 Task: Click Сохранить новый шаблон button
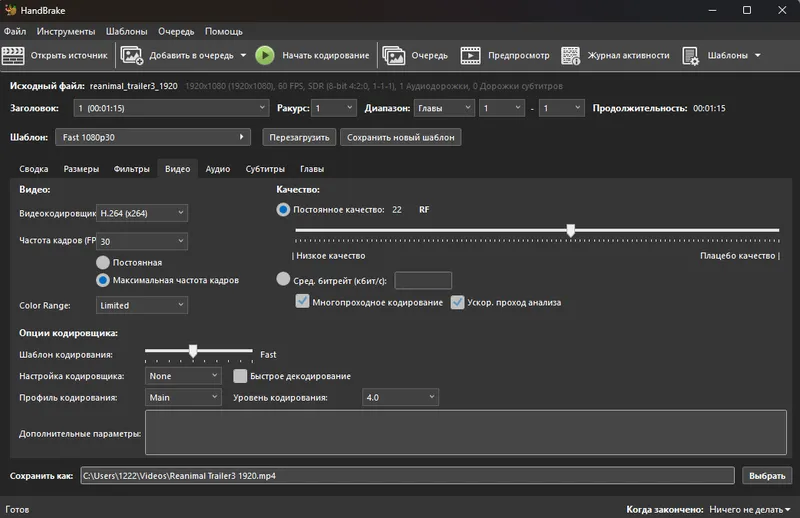(401, 137)
